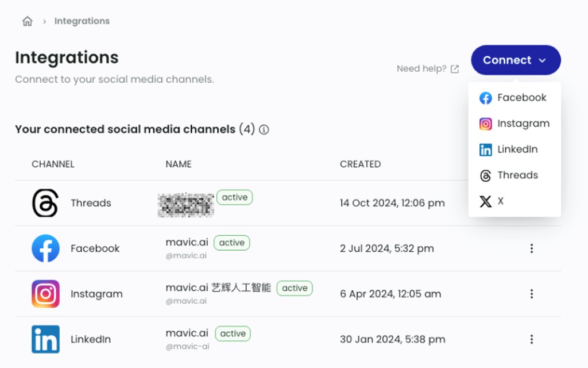Click the active badge in LinkedIn row

coord(233,334)
